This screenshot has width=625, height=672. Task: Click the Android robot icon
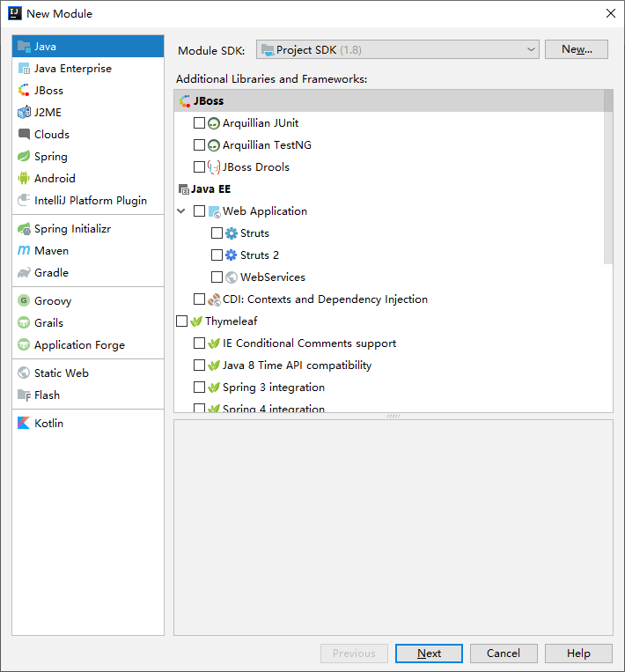pyautogui.click(x=25, y=179)
